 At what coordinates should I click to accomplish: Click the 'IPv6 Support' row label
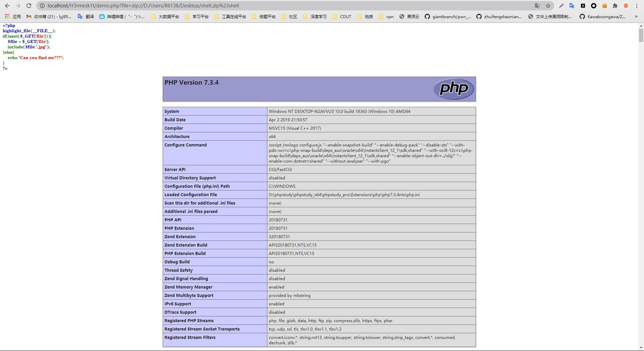pos(177,304)
